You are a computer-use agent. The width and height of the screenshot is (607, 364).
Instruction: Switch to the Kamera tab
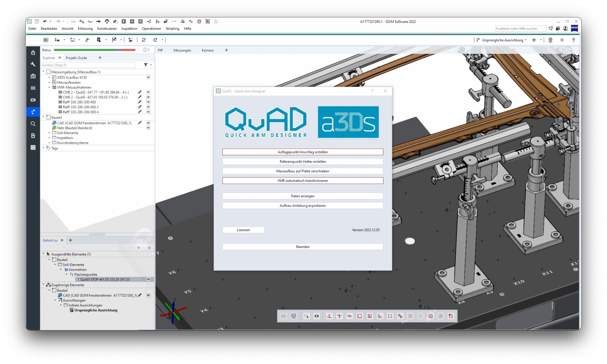(207, 50)
